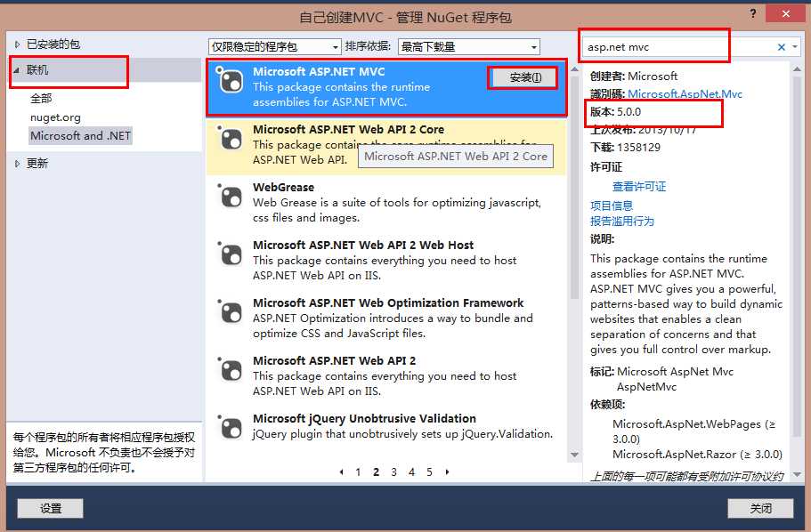The height and width of the screenshot is (532, 811).
Task: Click the Web Optimization Framework package icon
Action: [229, 311]
